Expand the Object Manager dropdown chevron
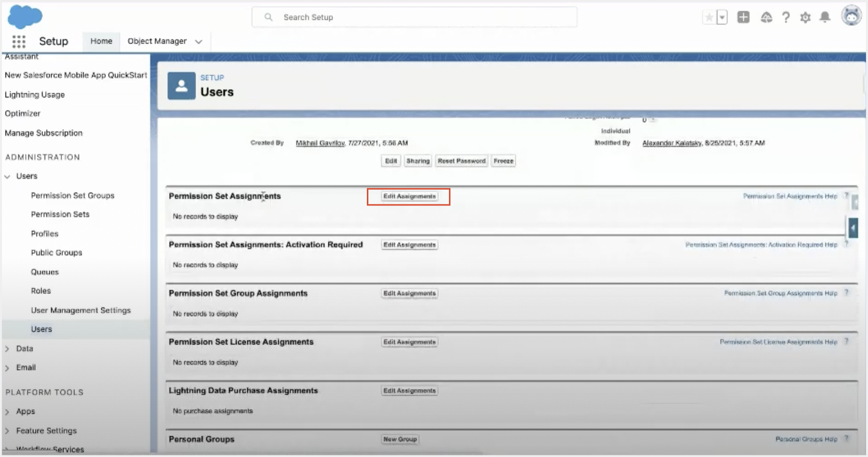868x457 pixels. (199, 42)
